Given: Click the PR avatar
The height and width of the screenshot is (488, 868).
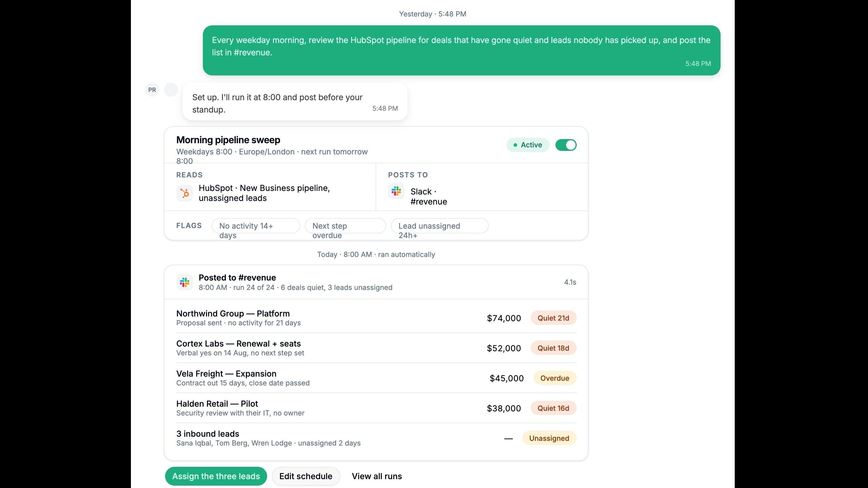Looking at the screenshot, I should pyautogui.click(x=152, y=90).
